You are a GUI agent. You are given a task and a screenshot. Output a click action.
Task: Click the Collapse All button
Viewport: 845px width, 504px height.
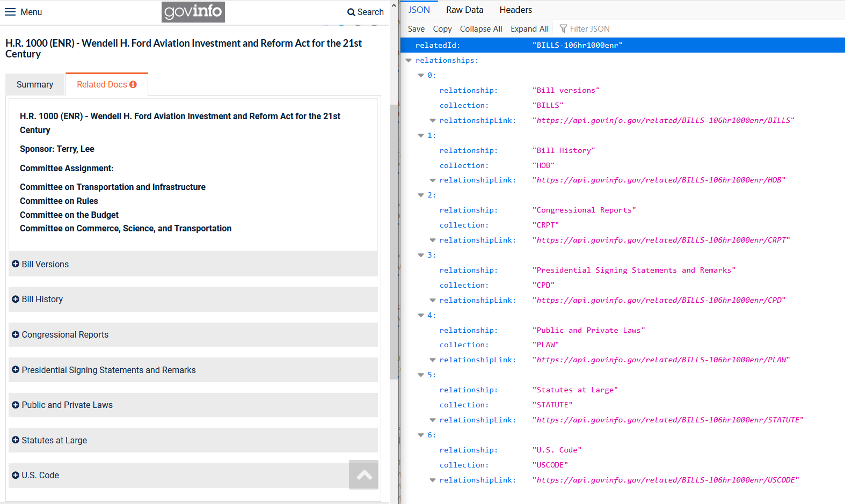[480, 29]
